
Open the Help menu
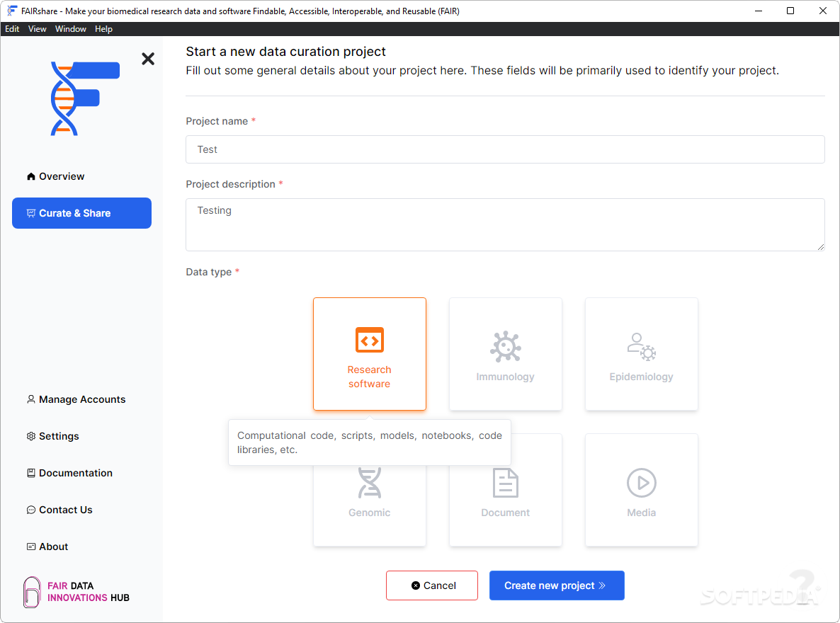coord(104,29)
